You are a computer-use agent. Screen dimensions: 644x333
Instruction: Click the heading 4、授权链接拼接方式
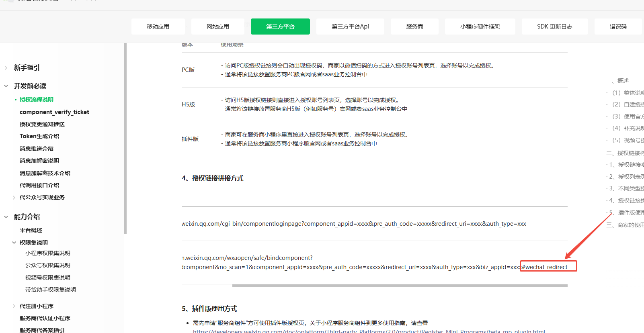(x=213, y=178)
